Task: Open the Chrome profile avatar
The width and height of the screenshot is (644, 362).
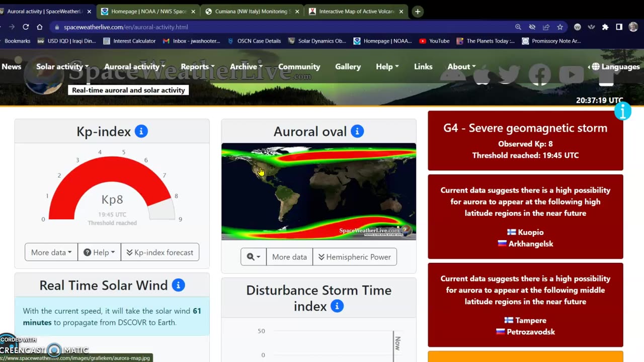Action: [633, 27]
